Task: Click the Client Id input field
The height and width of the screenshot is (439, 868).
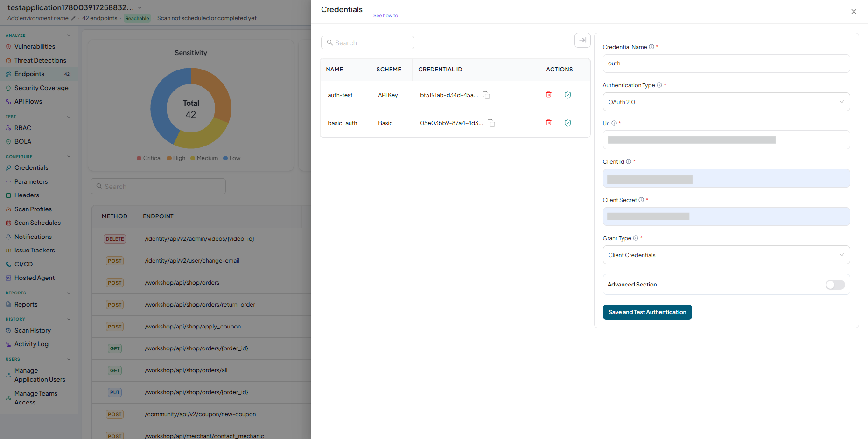Action: [x=726, y=178]
